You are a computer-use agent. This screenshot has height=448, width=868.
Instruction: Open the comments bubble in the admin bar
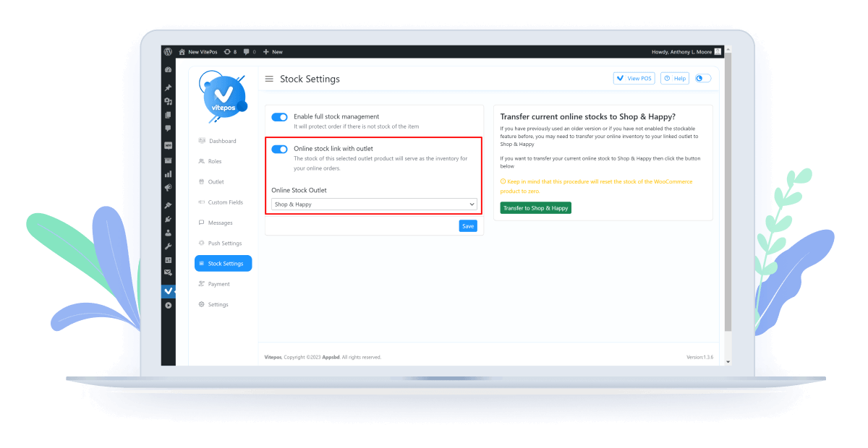pos(249,52)
